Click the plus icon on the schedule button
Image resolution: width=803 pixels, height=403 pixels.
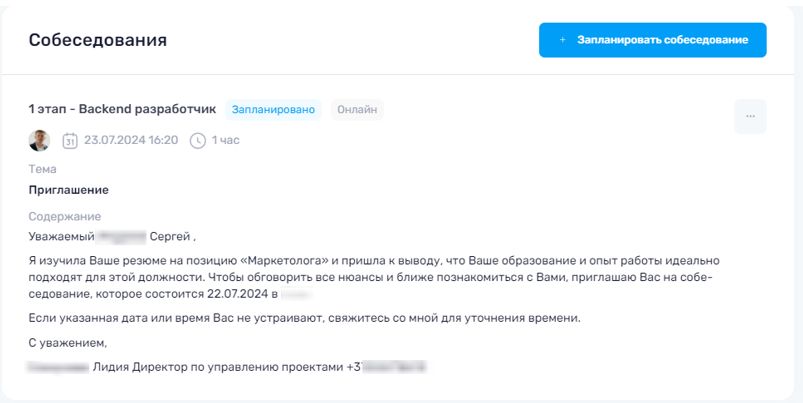[x=563, y=40]
